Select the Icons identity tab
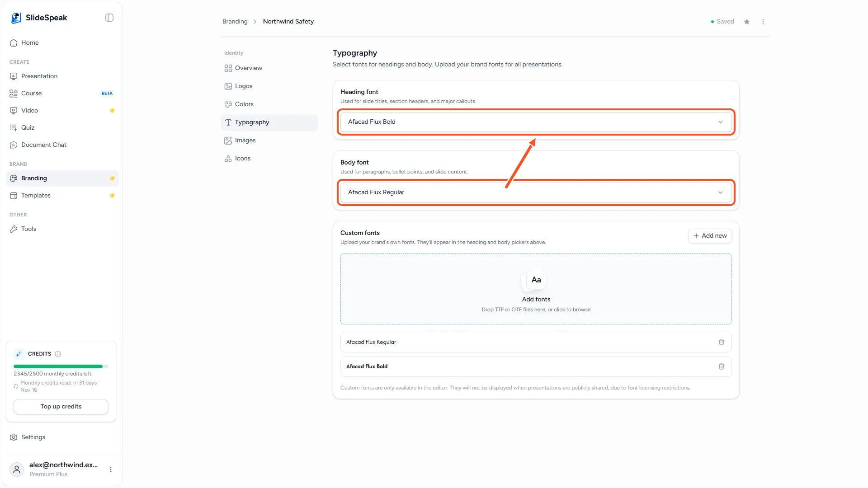 (x=269, y=158)
